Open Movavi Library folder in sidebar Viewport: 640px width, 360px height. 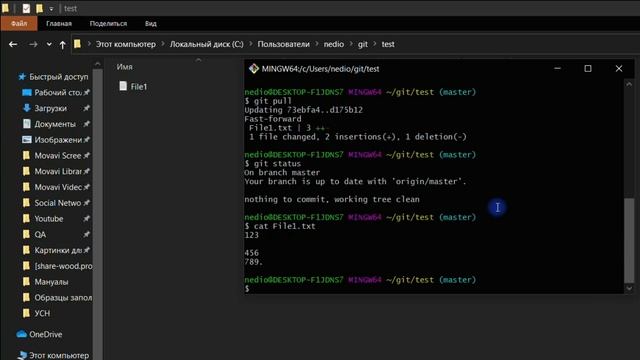58,171
